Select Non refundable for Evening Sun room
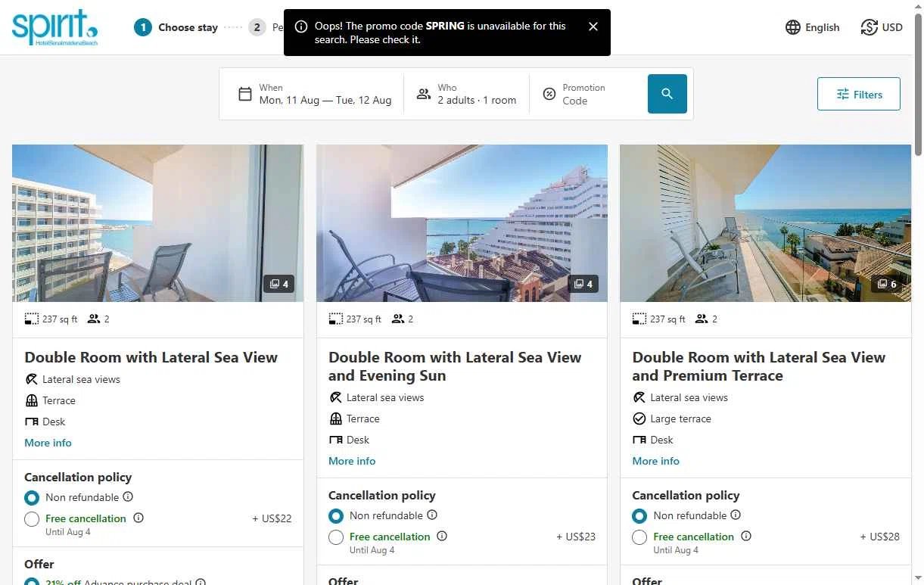 (x=336, y=516)
